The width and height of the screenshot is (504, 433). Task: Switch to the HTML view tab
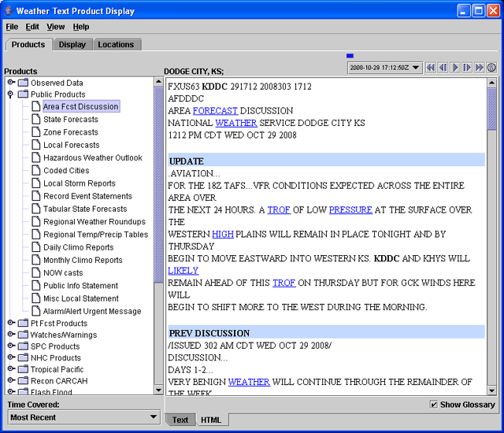[211, 420]
